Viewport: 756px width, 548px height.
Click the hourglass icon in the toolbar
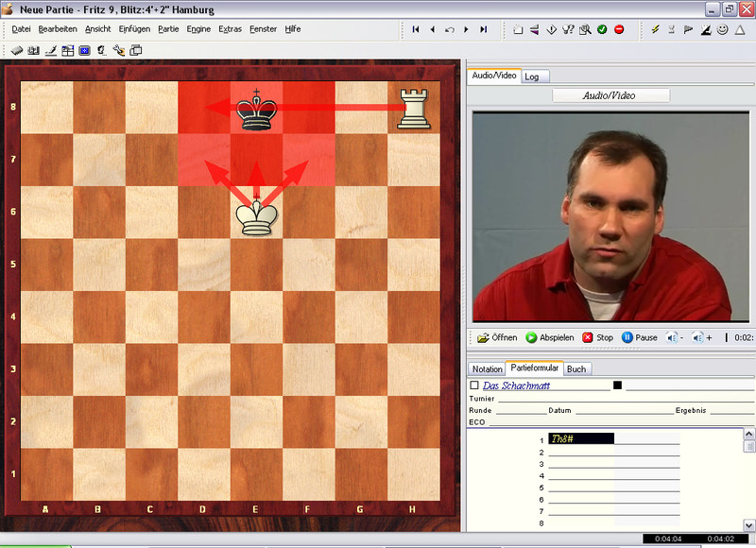point(672,29)
